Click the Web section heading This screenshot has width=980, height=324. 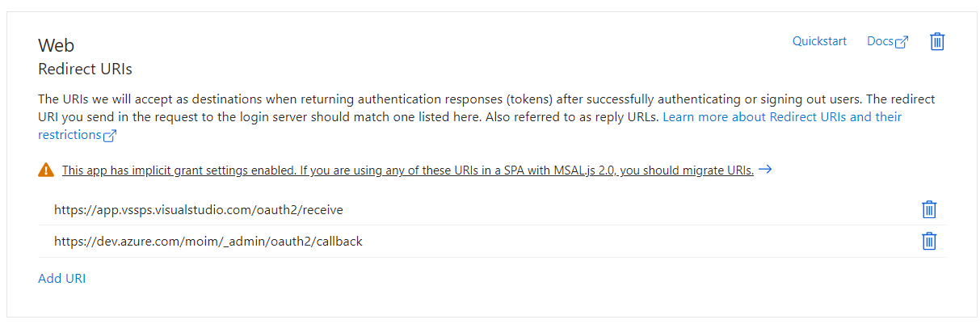click(x=57, y=46)
